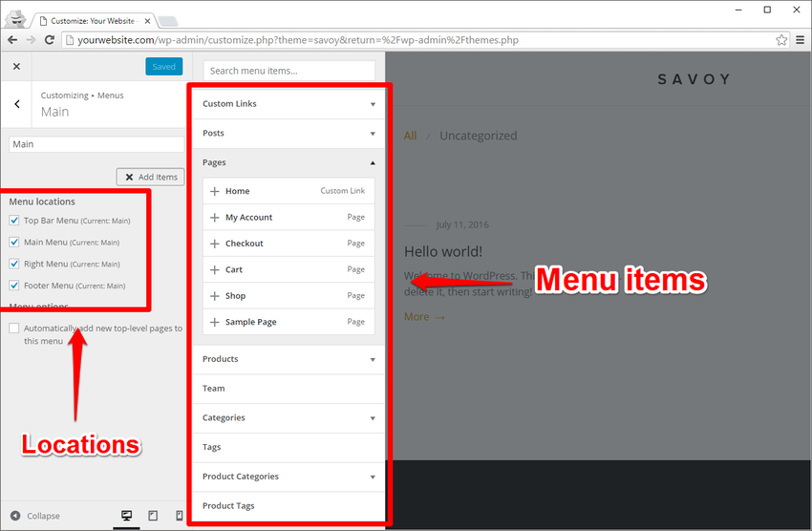Screen dimensions: 812x531
Task: Add the Checkout page with the plus icon
Action: pyautogui.click(x=214, y=244)
